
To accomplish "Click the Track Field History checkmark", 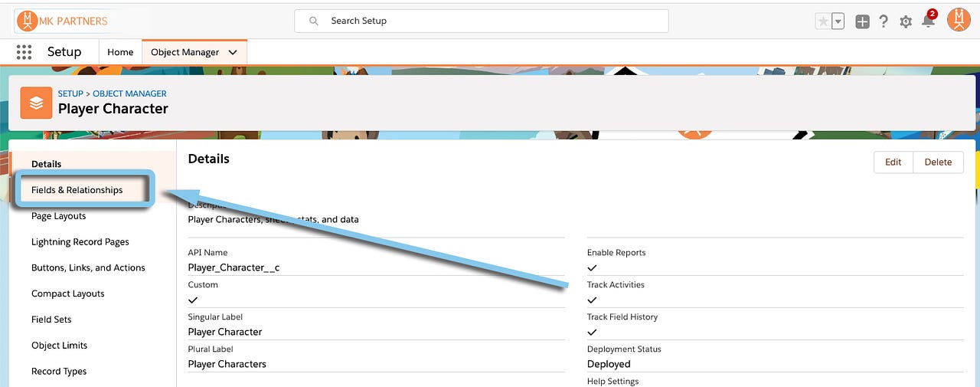I will click(592, 332).
